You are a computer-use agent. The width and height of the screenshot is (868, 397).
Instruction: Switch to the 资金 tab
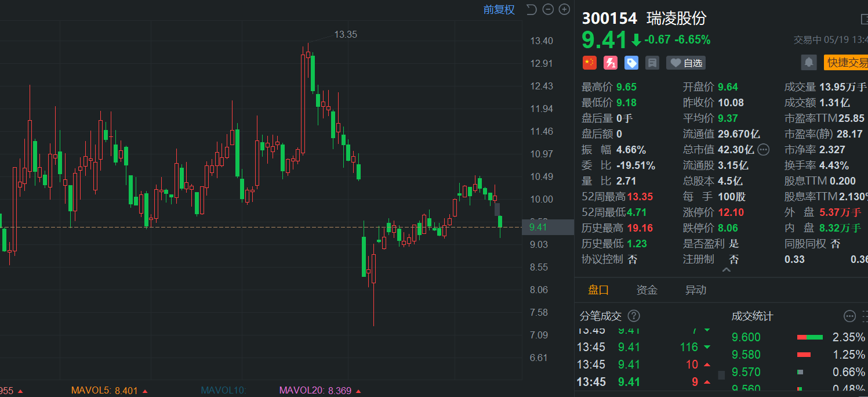647,290
